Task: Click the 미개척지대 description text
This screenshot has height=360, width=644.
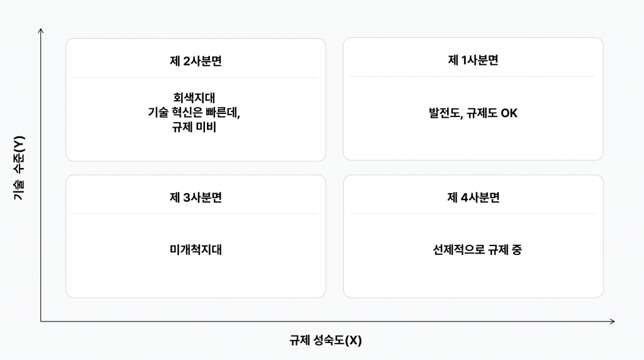Action: tap(196, 250)
